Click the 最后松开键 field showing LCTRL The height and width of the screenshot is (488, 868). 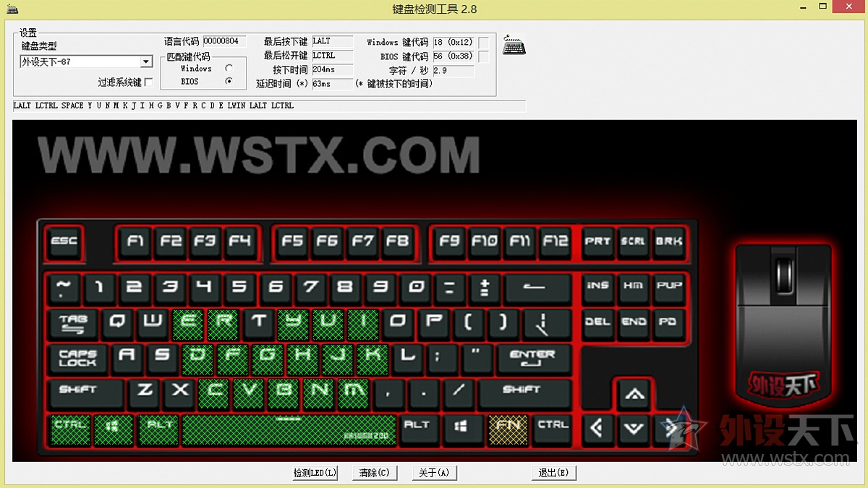(333, 56)
